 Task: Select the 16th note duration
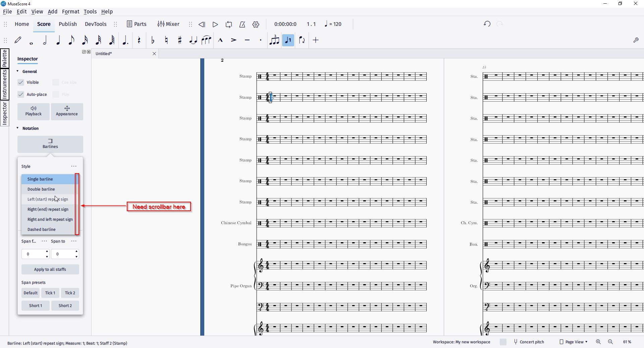coord(85,40)
